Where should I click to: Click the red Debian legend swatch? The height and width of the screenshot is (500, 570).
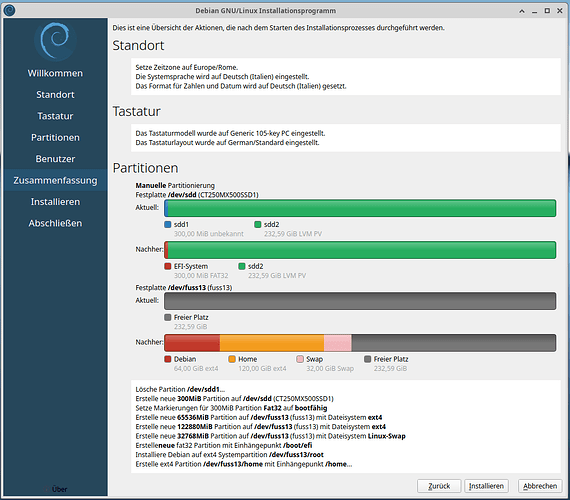coord(168,359)
